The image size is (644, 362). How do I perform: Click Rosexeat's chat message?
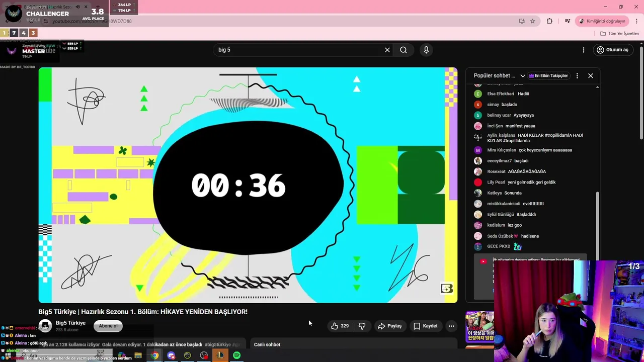coord(532,171)
